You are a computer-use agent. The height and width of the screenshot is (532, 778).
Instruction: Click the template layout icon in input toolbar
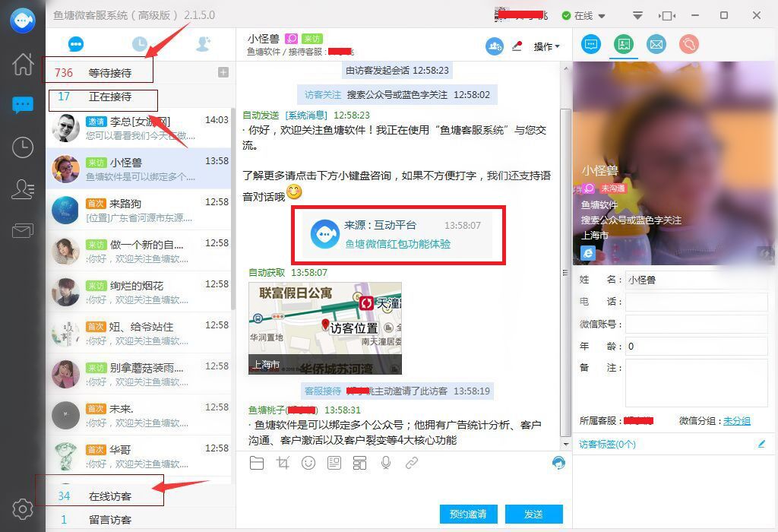coord(359,463)
